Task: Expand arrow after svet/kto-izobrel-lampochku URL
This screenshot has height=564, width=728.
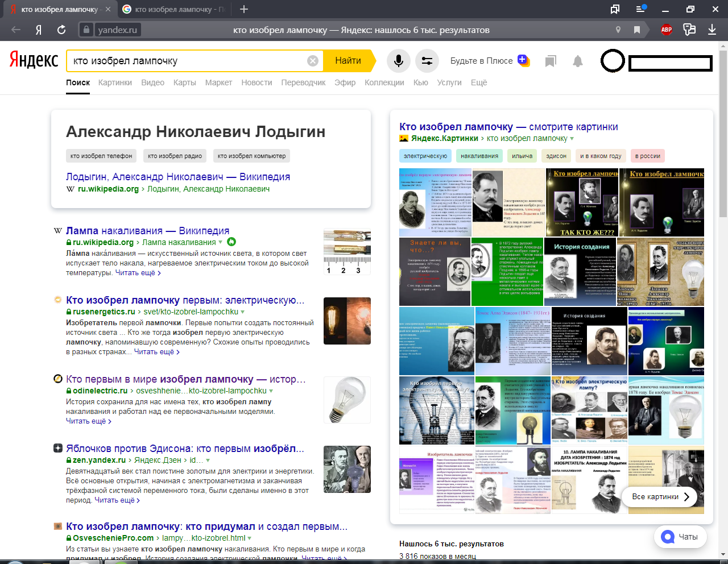Action: (243, 312)
